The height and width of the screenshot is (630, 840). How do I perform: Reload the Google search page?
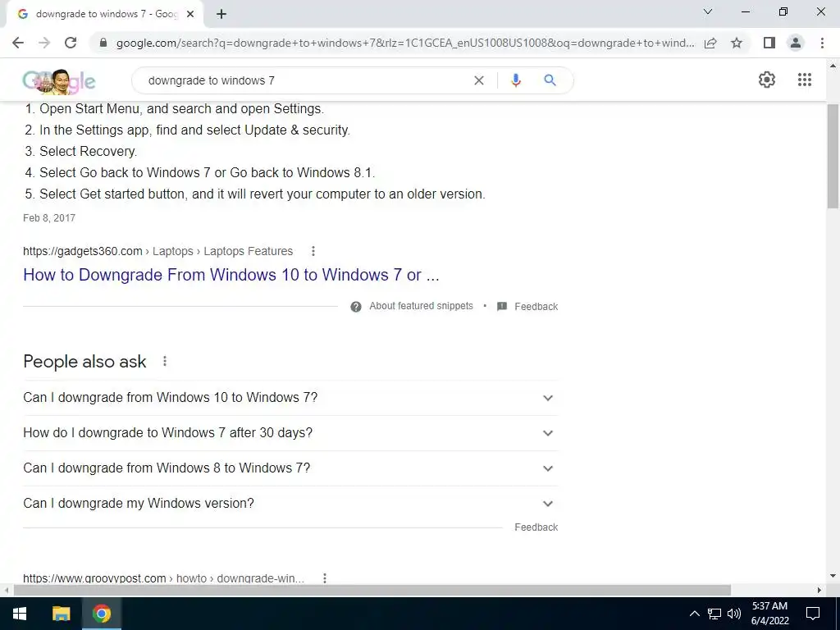click(x=71, y=43)
